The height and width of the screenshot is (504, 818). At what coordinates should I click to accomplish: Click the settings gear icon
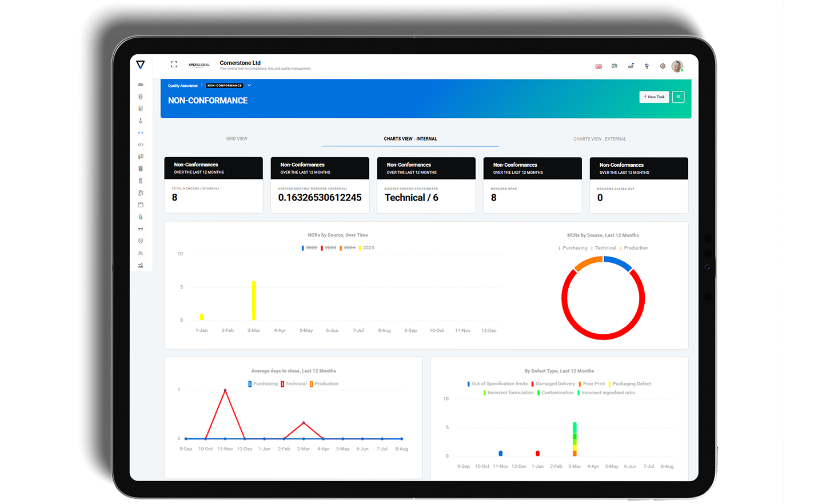tap(663, 66)
